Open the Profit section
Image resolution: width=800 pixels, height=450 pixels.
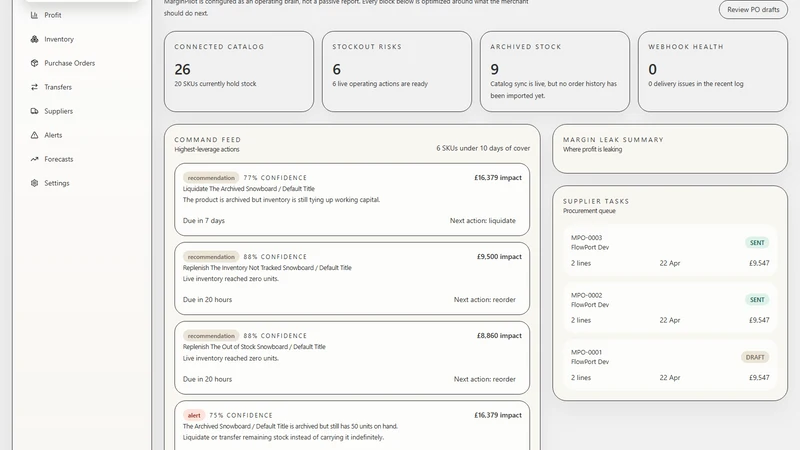click(53, 15)
